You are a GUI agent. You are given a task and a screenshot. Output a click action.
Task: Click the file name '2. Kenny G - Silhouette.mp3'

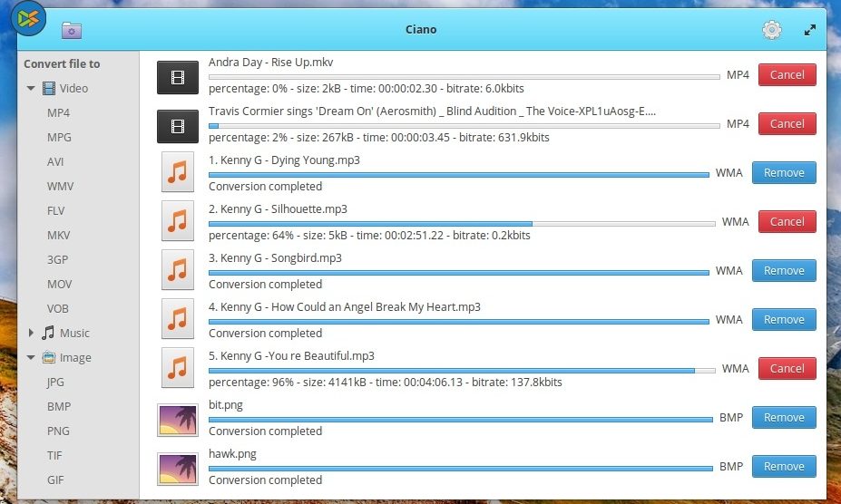tap(278, 209)
